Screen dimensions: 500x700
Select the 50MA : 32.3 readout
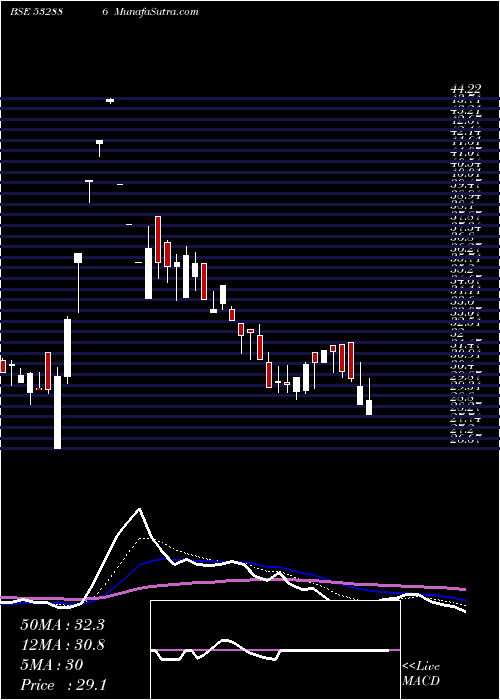[x=62, y=625]
